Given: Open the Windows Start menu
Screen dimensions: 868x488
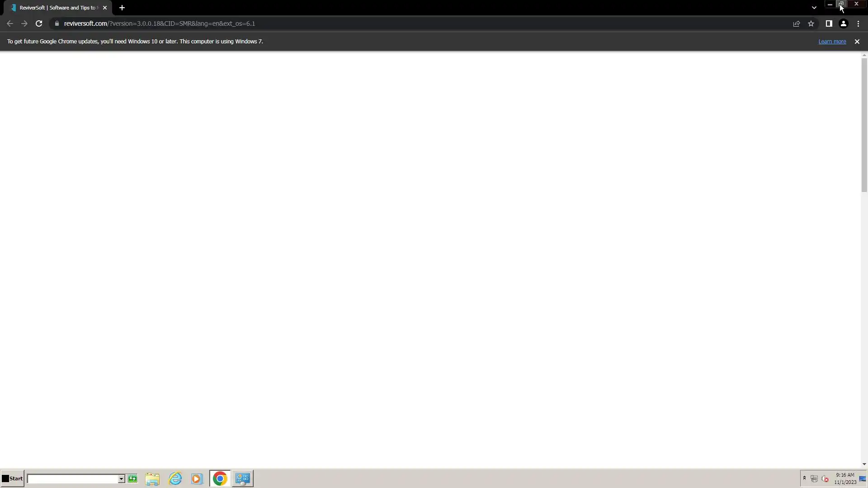Looking at the screenshot, I should [x=12, y=479].
